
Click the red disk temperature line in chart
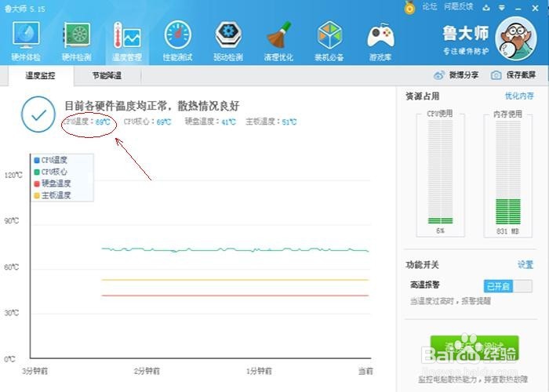[235, 296]
